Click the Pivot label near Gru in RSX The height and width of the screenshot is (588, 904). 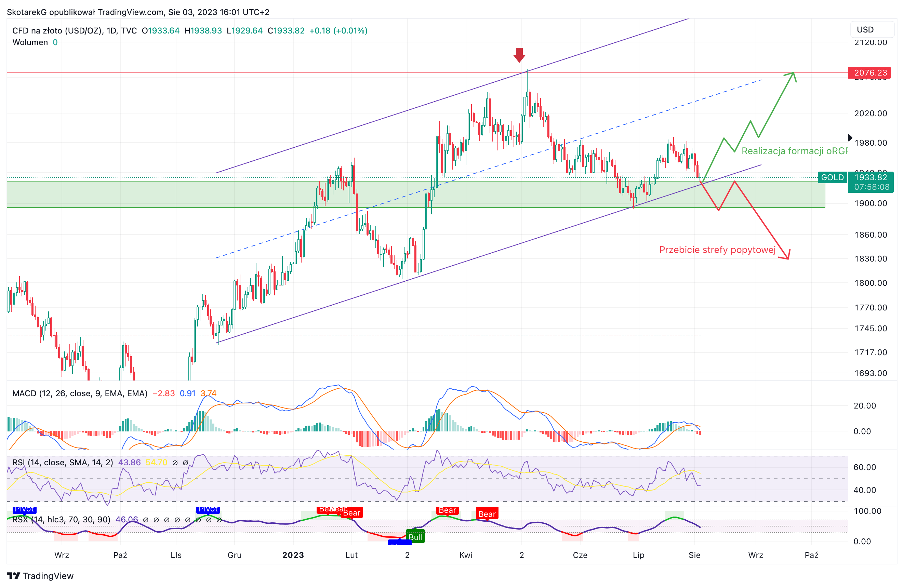pos(208,509)
